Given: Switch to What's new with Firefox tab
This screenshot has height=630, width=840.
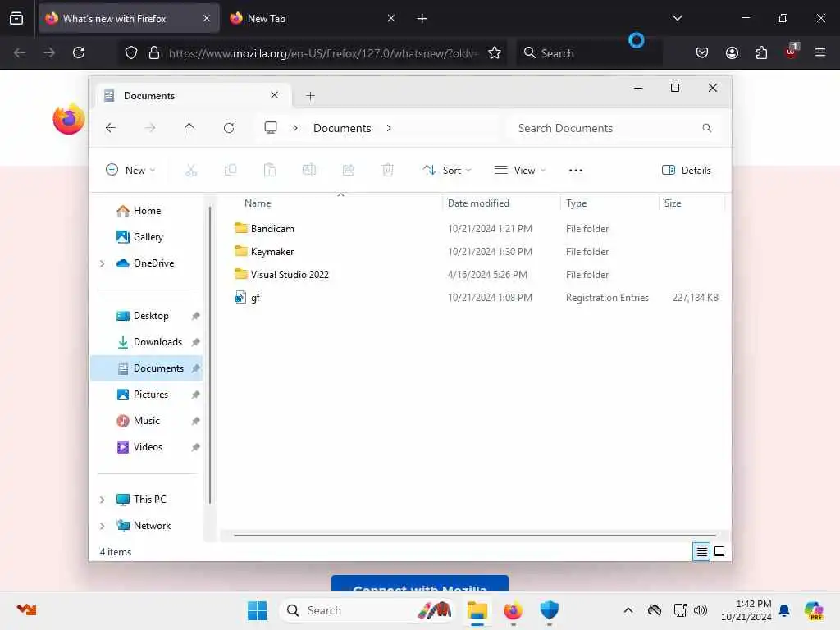Looking at the screenshot, I should coord(129,19).
